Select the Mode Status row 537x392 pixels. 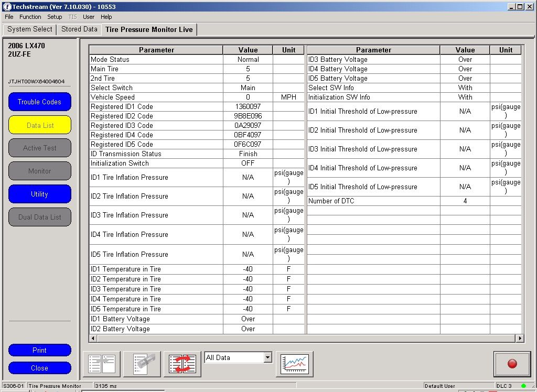(x=197, y=59)
